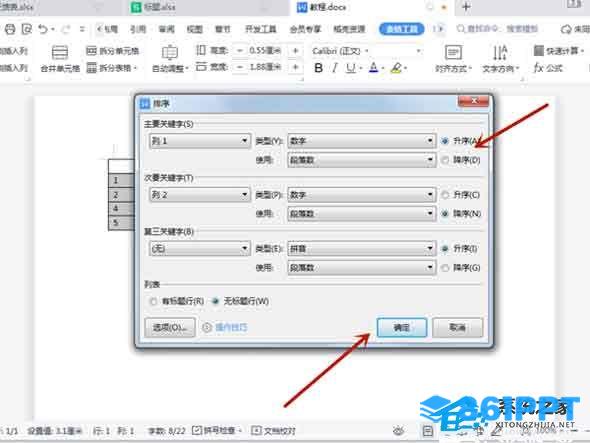Toggle the Italic text icon

pyautogui.click(x=334, y=68)
